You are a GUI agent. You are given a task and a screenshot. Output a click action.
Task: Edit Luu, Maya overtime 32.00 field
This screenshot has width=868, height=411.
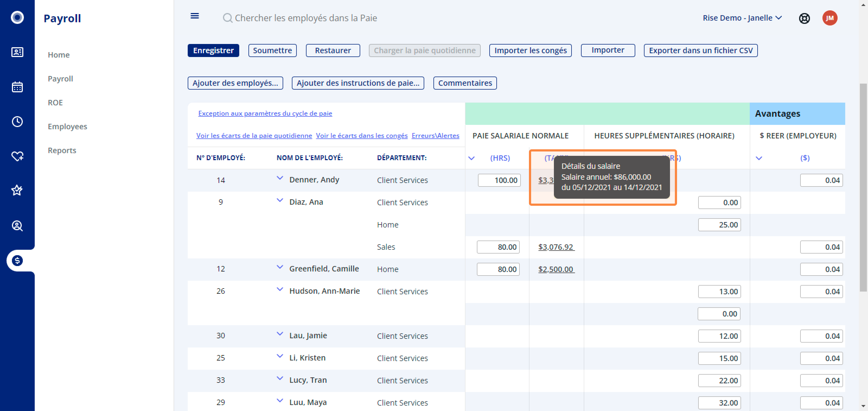click(719, 403)
